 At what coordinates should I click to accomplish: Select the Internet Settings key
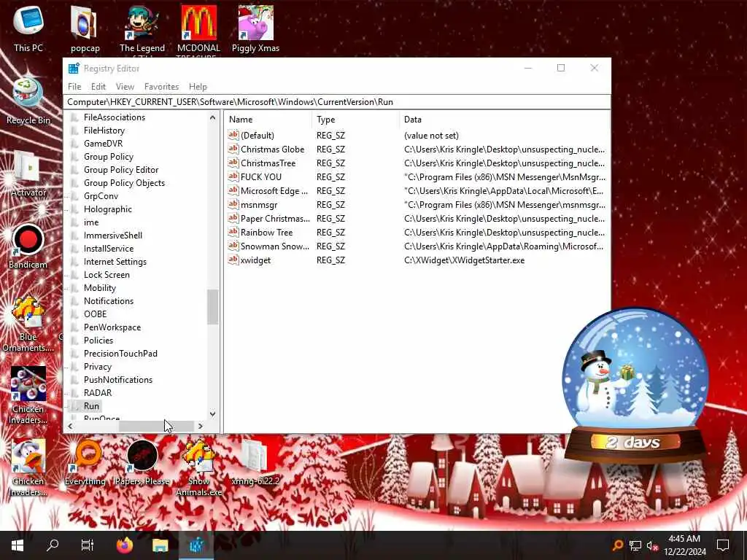click(x=115, y=262)
